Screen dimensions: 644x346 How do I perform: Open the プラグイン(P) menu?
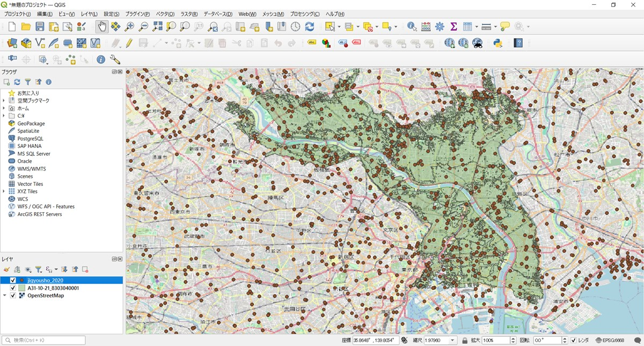pyautogui.click(x=138, y=14)
